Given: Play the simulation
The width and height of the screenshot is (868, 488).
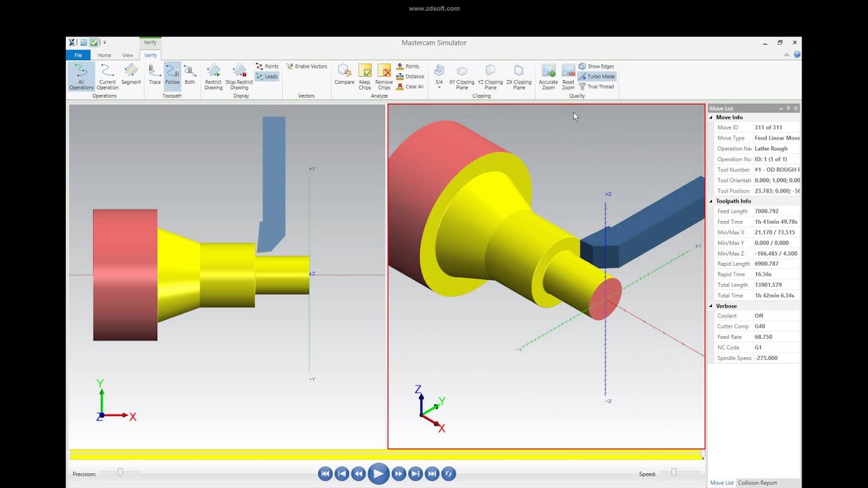Looking at the screenshot, I should point(378,474).
